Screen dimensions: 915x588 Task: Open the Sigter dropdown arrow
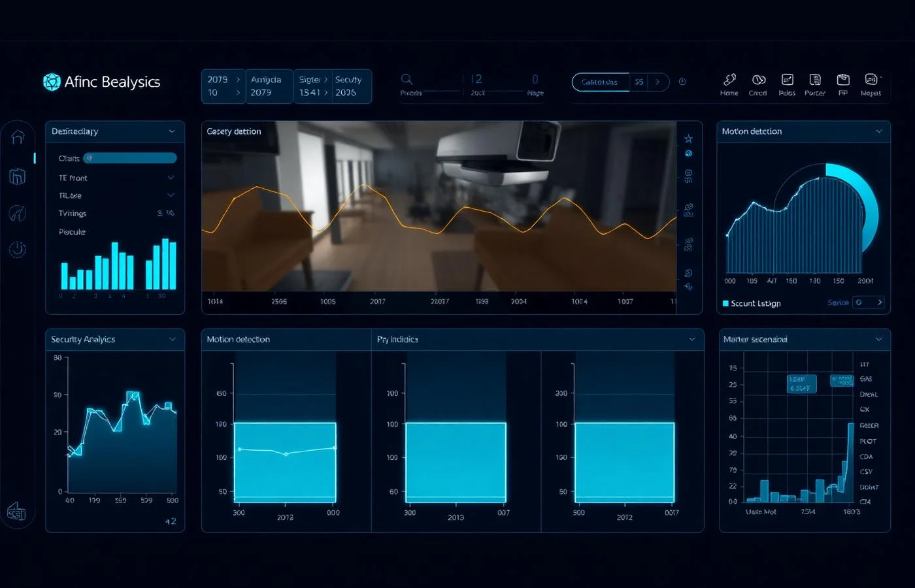[325, 80]
